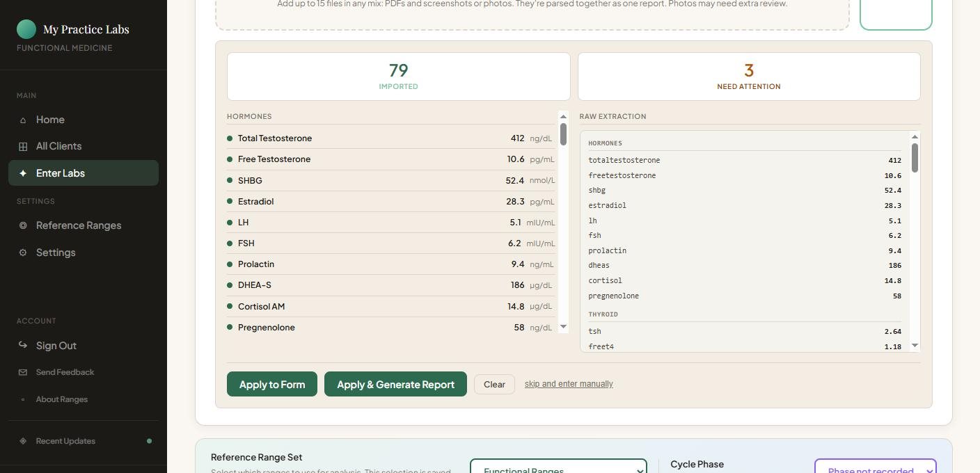Click the HORMONES list heading
980x473 pixels.
249,116
